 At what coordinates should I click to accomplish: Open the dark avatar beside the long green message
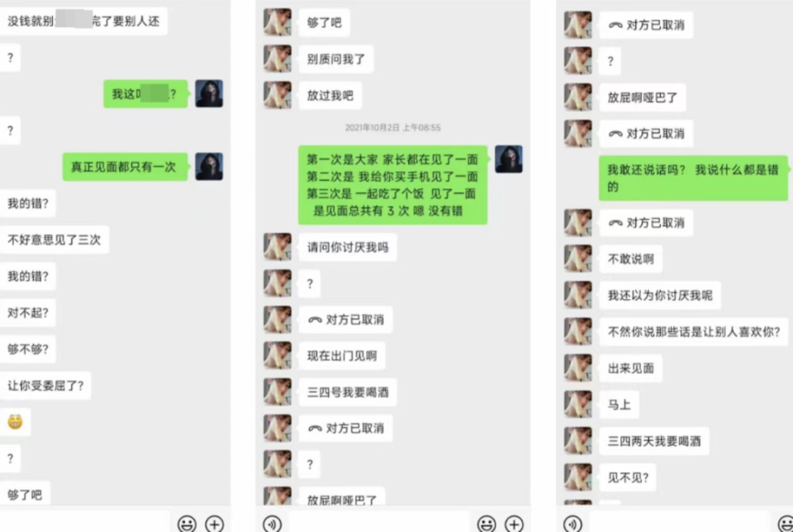click(509, 159)
